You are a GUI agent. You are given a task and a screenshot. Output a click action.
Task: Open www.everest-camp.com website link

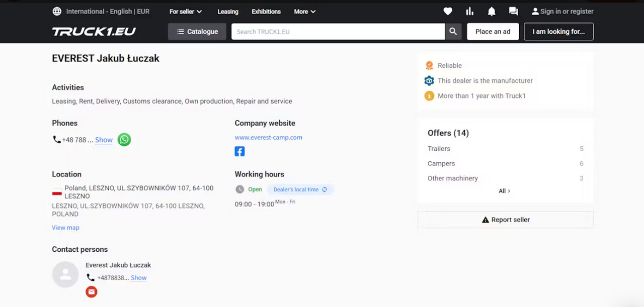tap(268, 137)
